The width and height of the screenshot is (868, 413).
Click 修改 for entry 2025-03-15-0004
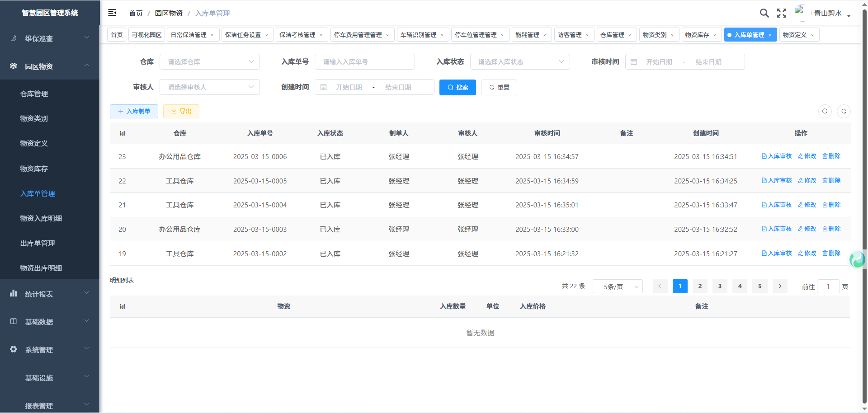point(807,205)
